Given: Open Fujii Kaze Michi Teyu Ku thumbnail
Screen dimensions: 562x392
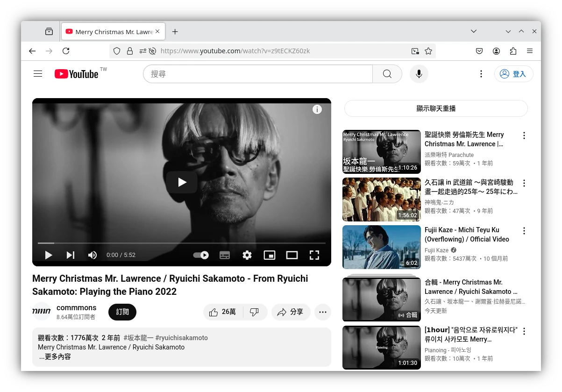Looking at the screenshot, I should click(382, 247).
